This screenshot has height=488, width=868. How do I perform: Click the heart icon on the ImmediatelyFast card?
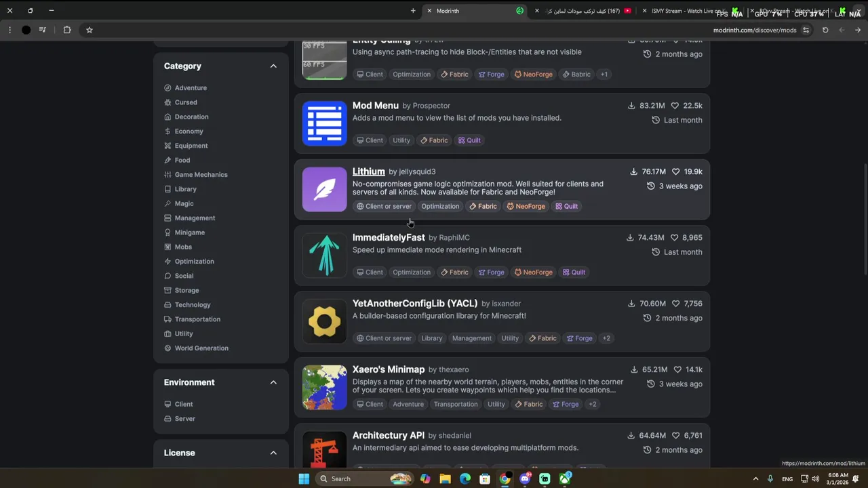click(x=674, y=237)
